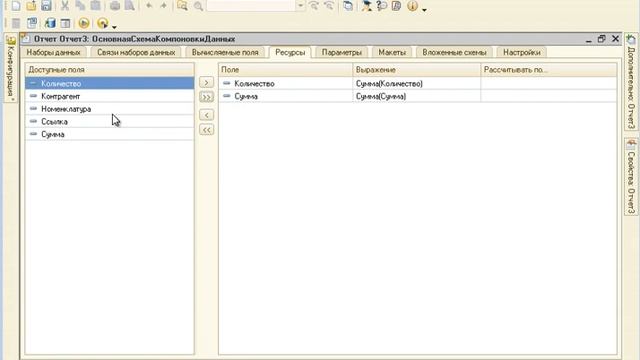
Task: Click the Copy toolbar icon
Action: tap(80, 6)
